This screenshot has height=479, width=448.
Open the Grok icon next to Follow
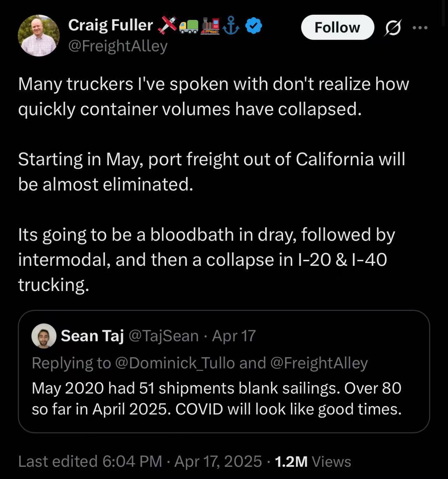click(x=392, y=28)
